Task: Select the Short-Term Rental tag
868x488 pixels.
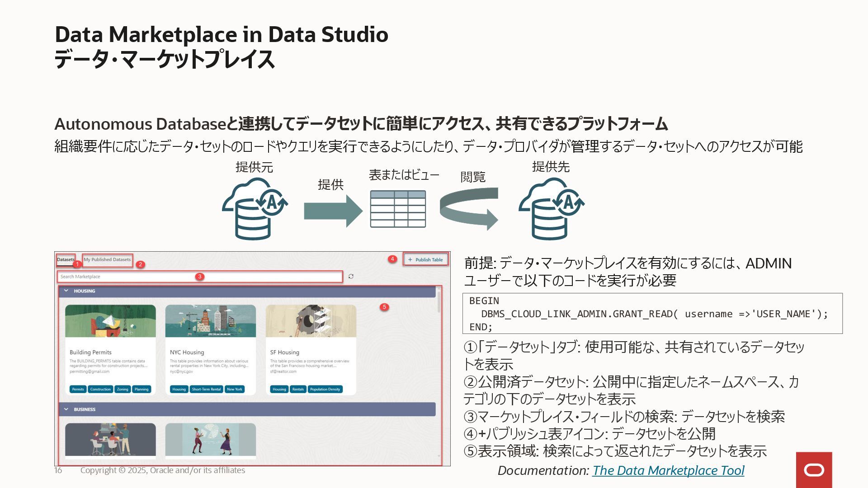Action: tap(206, 389)
